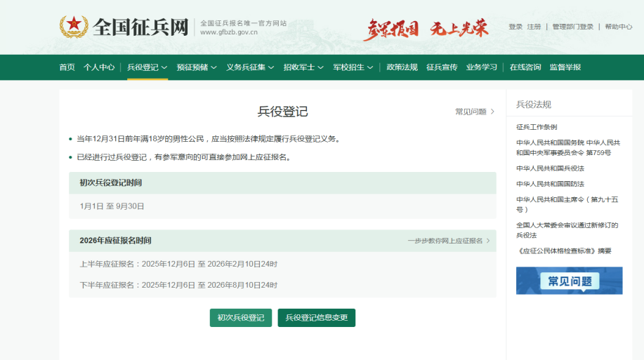Screen dimensions: 644x360
Task: Expand the 预征预储 dropdown menu
Action: pos(196,67)
